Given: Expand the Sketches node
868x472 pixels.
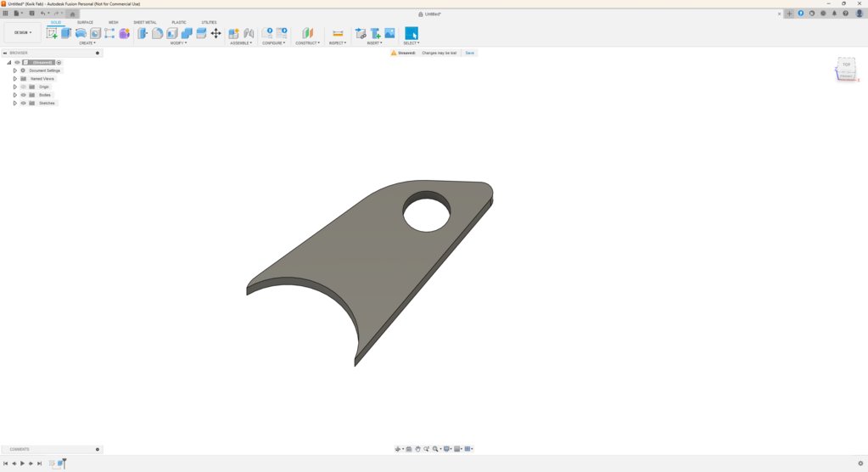Looking at the screenshot, I should [15, 103].
